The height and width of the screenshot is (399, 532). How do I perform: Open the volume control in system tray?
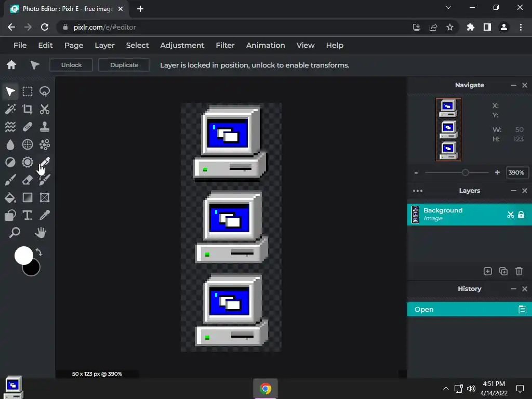(471, 389)
